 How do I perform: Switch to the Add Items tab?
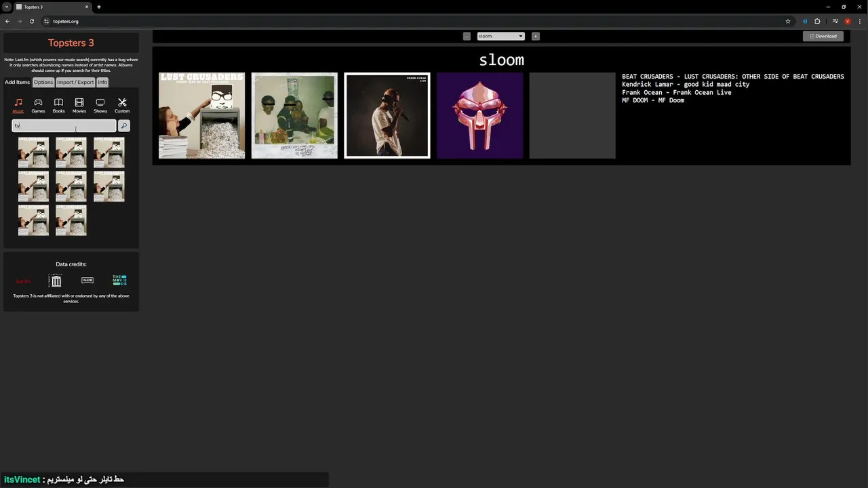click(18, 82)
